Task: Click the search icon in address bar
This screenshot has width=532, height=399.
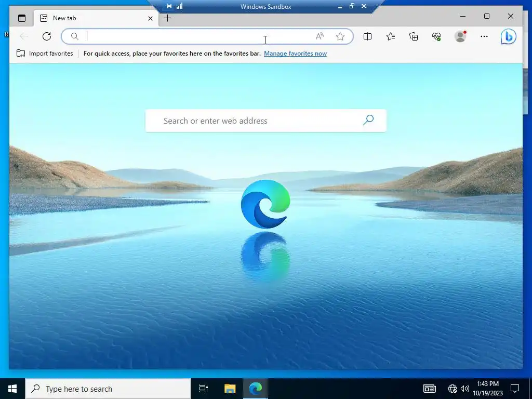Action: coord(75,36)
